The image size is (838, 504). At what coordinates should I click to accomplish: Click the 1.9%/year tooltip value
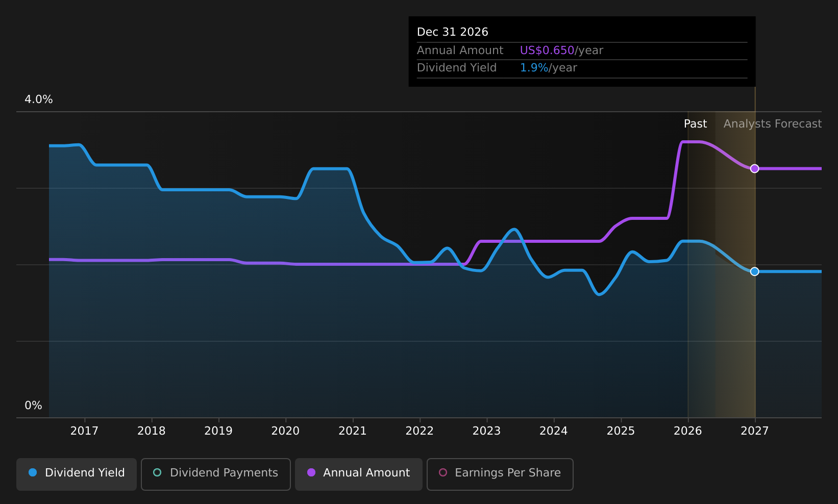click(548, 68)
